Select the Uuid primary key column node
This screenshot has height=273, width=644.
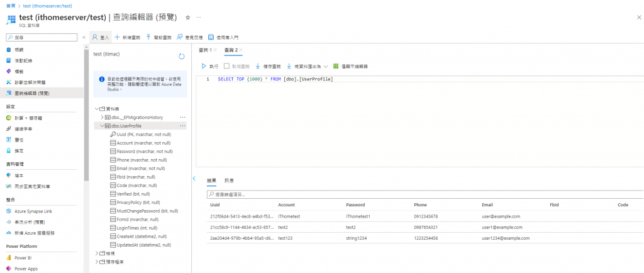[x=140, y=134]
